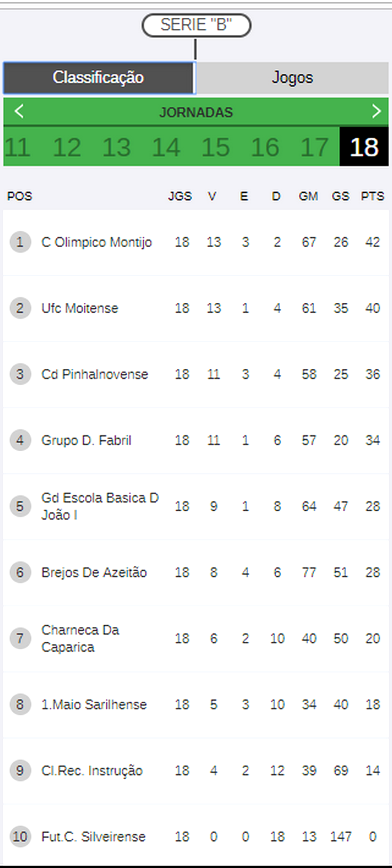
Task: Pick jornada 15
Action: click(216, 147)
